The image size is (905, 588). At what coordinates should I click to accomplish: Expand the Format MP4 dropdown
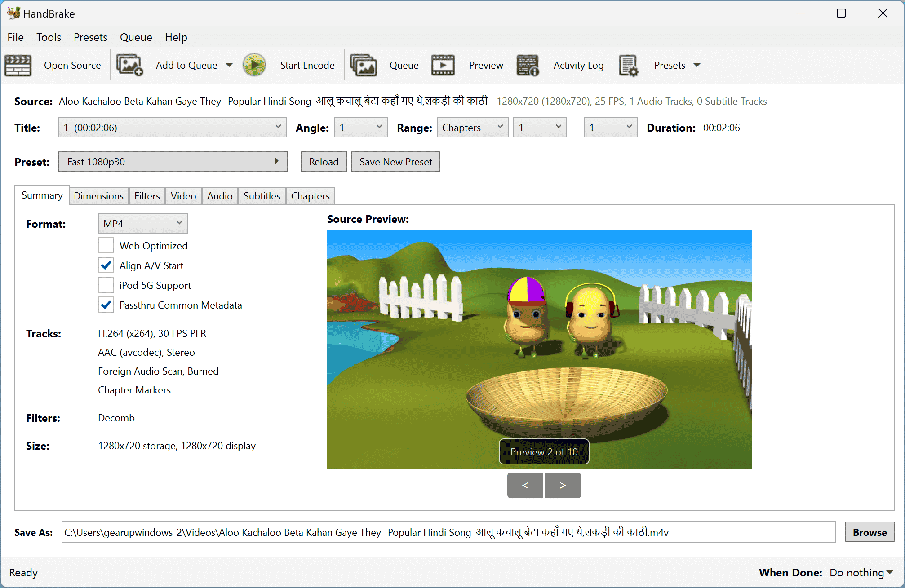pyautogui.click(x=142, y=223)
